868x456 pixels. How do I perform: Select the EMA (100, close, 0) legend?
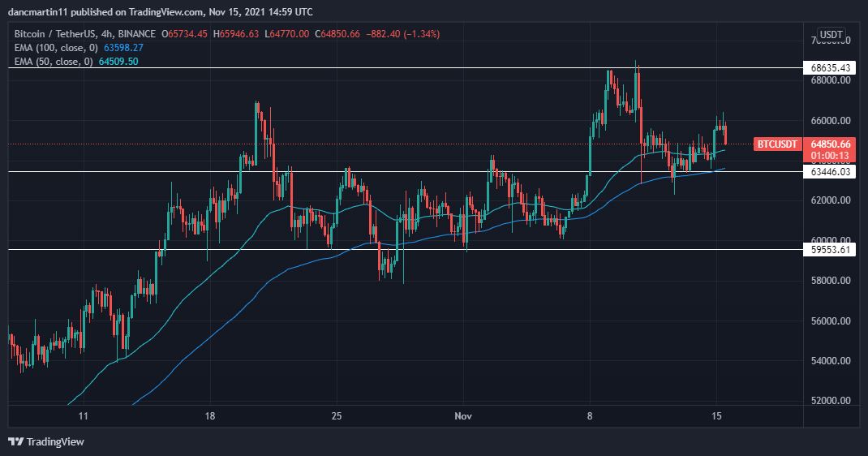(x=56, y=48)
